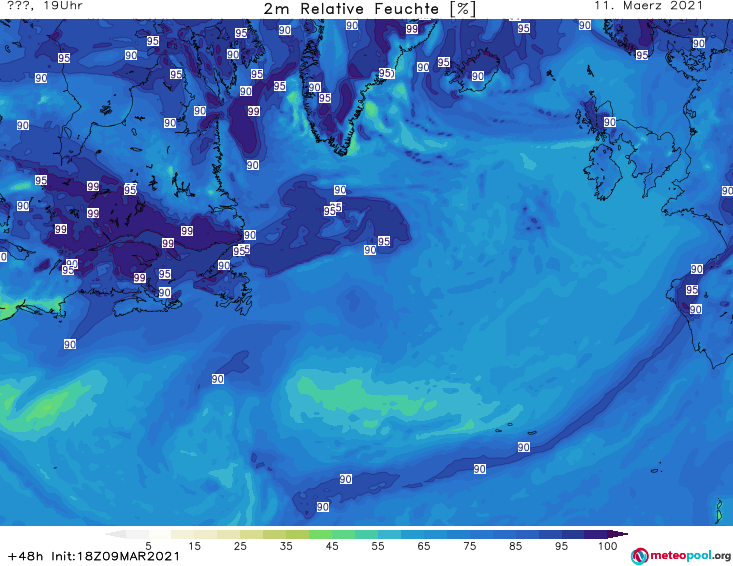Image resolution: width=733 pixels, height=566 pixels.
Task: Click the '2m Relative Feuchte [%]' map title
Action: tap(369, 9)
